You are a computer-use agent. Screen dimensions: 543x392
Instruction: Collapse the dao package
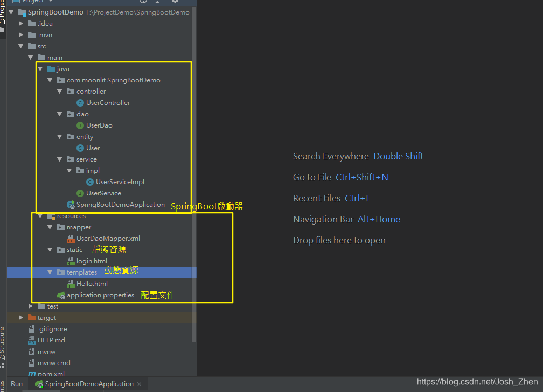click(60, 114)
